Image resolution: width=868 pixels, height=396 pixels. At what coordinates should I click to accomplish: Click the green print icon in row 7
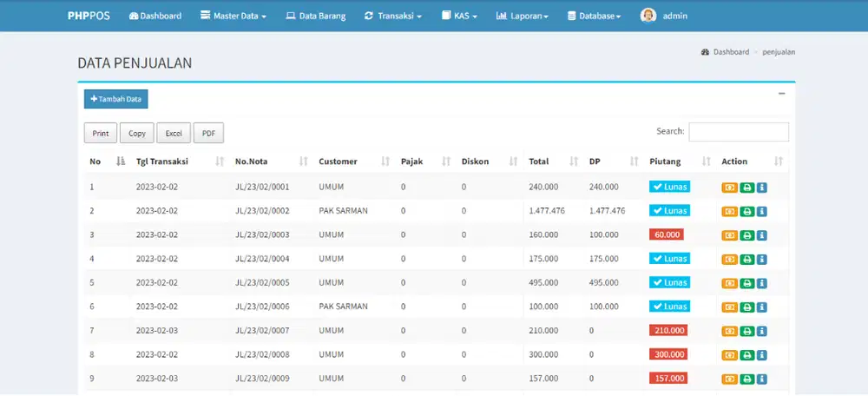[746, 331]
